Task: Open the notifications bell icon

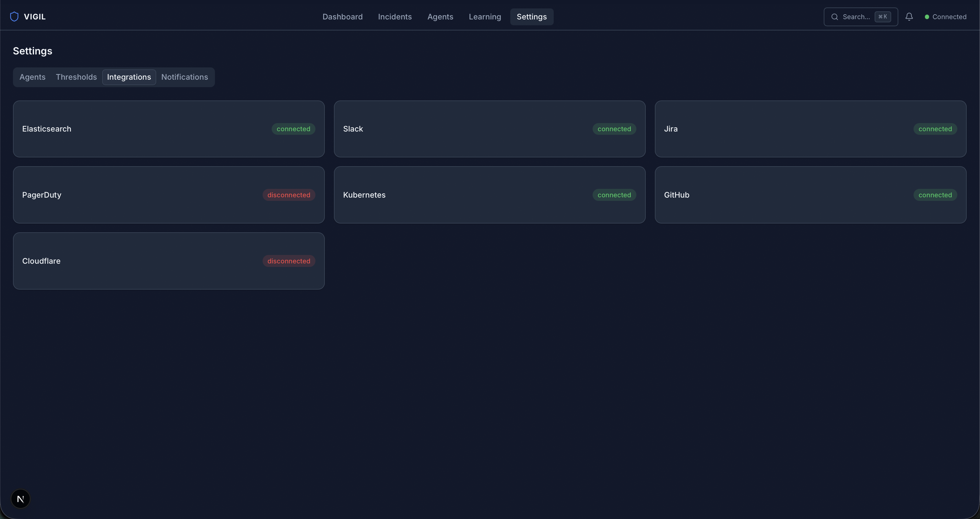Action: (x=909, y=17)
